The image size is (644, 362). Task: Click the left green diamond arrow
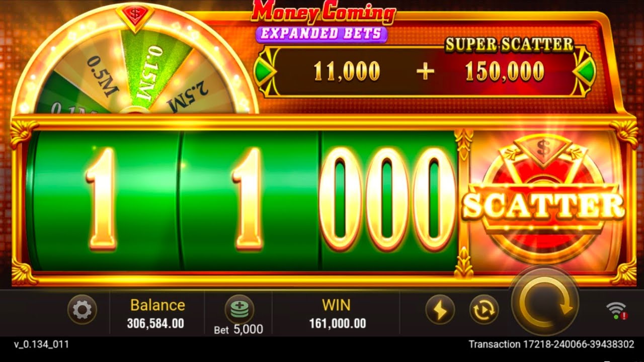pos(265,71)
